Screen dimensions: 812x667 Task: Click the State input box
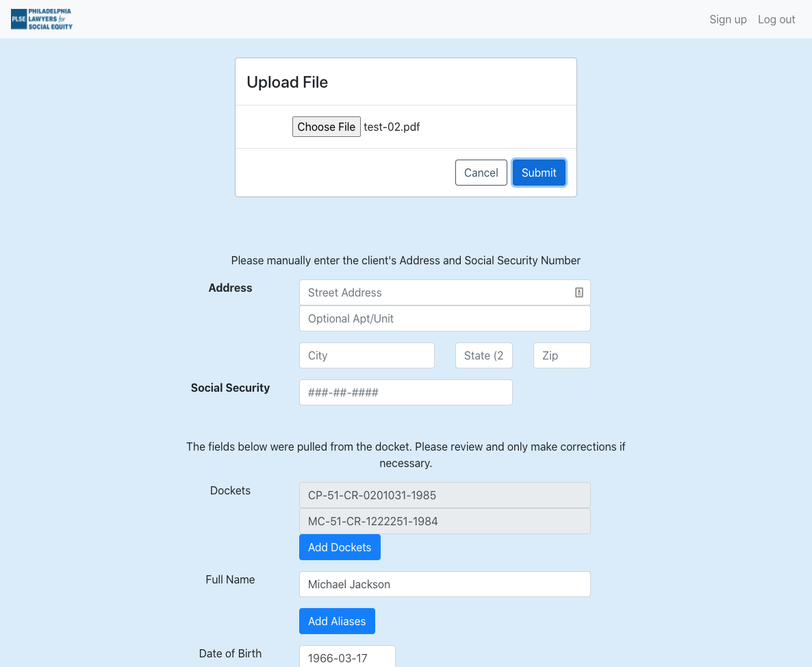click(x=483, y=355)
